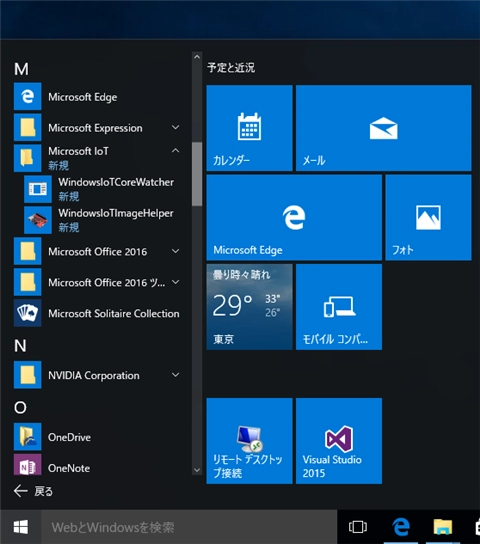
Task: Click scrollbar up arrow in app list
Action: pyautogui.click(x=197, y=57)
